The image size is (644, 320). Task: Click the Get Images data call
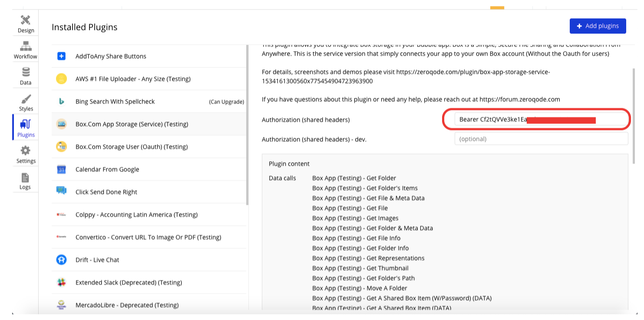click(x=355, y=218)
